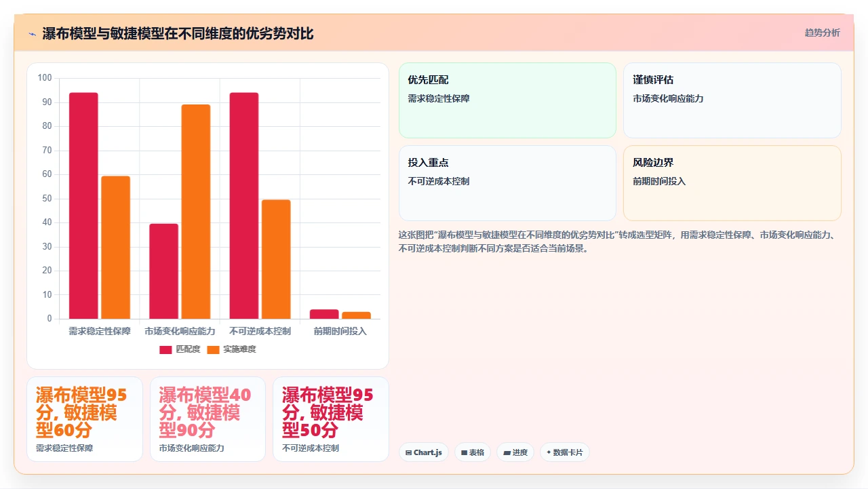
Task: Click the red 需求稳定性保障 匹配度 bar
Action: point(83,206)
